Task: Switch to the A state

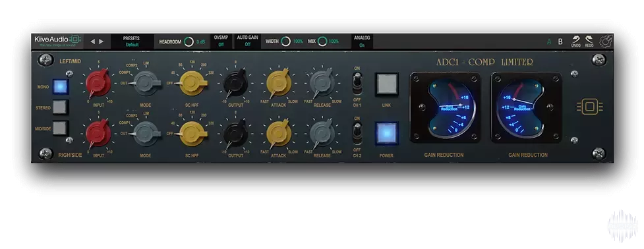Action: coord(549,41)
